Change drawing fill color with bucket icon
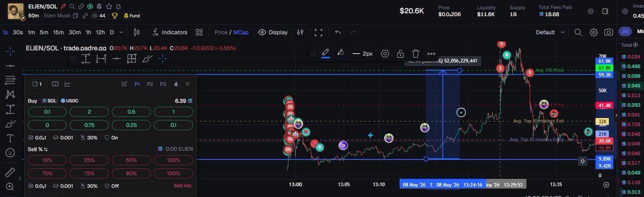This screenshot has width=644, height=197. click(340, 53)
